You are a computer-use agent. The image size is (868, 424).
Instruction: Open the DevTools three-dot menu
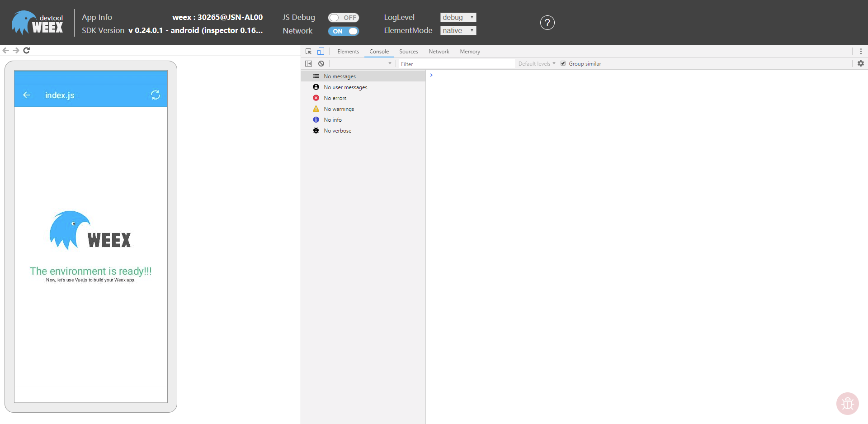[x=861, y=52]
